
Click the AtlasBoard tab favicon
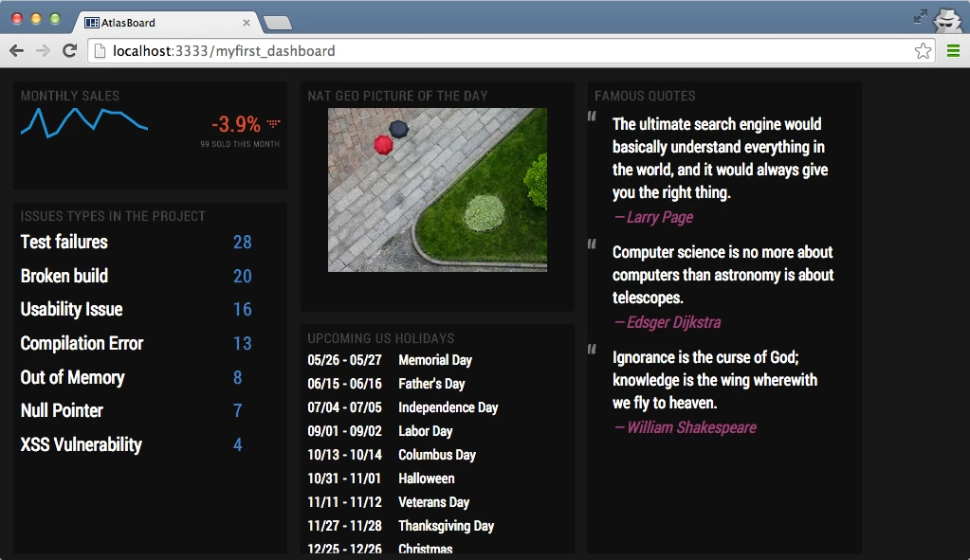(92, 23)
